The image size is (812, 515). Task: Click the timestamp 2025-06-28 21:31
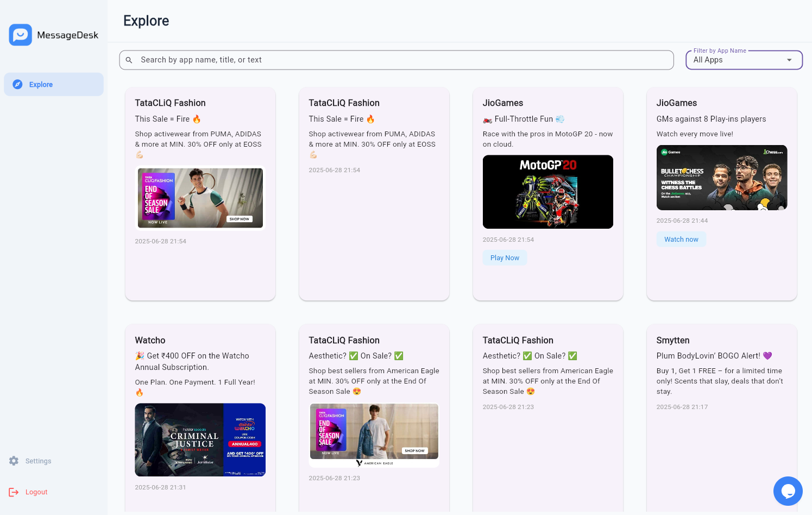tap(160, 487)
